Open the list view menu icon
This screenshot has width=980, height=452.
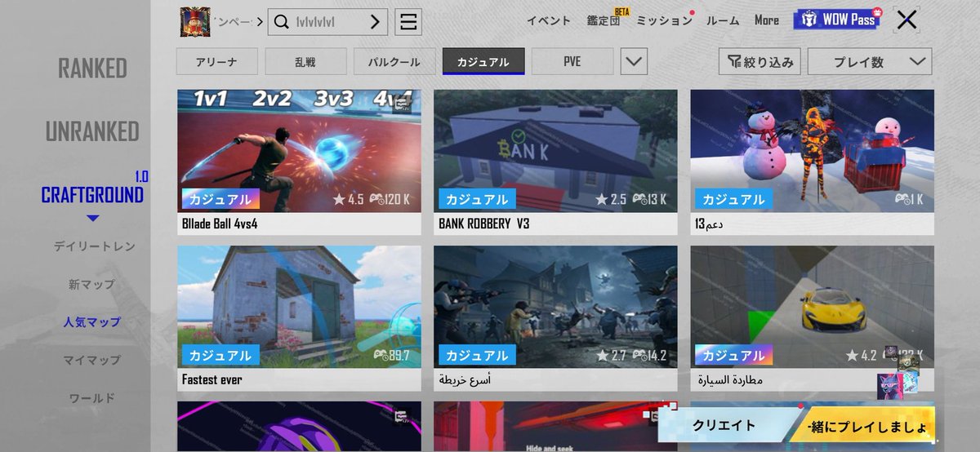point(408,22)
